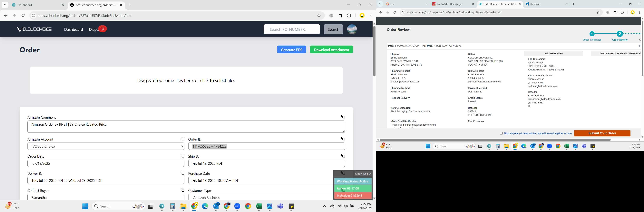The width and height of the screenshot is (644, 212).
Task: Show hidden system tray icons
Action: pyautogui.click(x=324, y=206)
